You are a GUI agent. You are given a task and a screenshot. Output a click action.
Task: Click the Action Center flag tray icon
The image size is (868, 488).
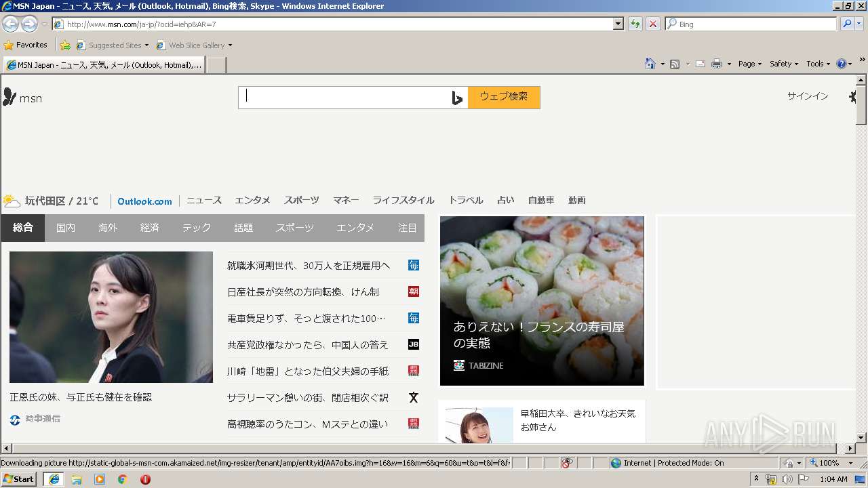(x=804, y=479)
